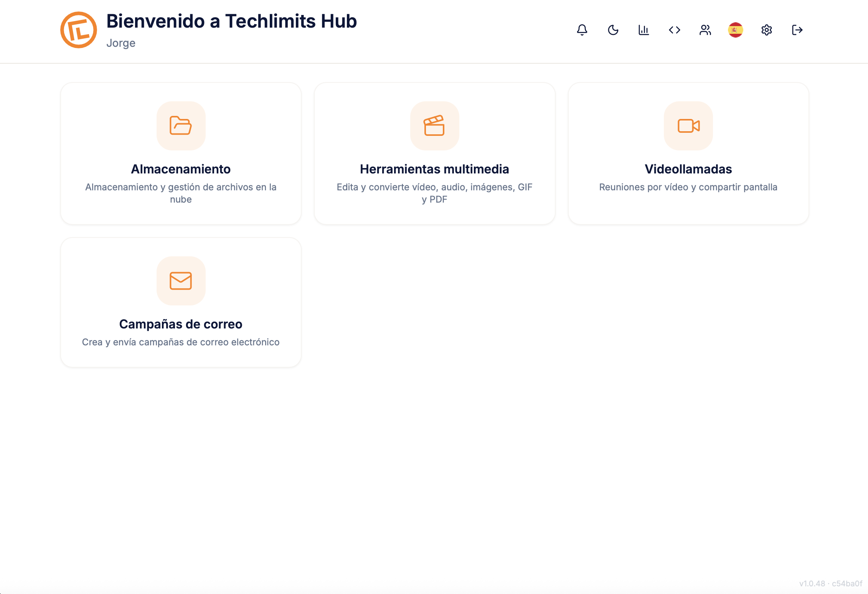Open the Spanish flag language selector
Image resolution: width=868 pixels, height=594 pixels.
[x=735, y=30]
